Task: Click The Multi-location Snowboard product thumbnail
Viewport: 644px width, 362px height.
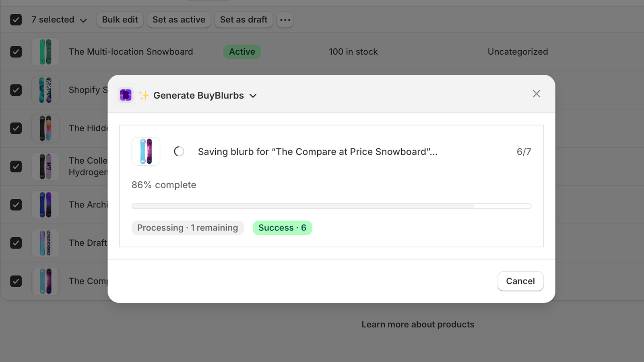Action: click(45, 51)
